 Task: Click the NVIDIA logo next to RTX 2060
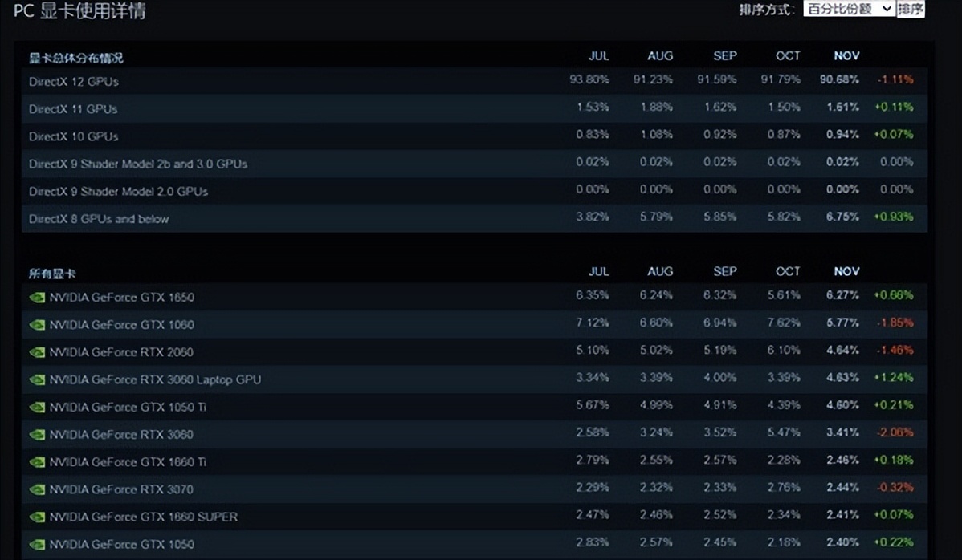coord(37,352)
